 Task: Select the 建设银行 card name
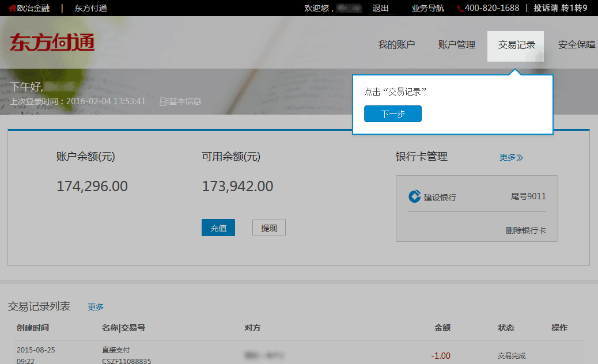440,197
